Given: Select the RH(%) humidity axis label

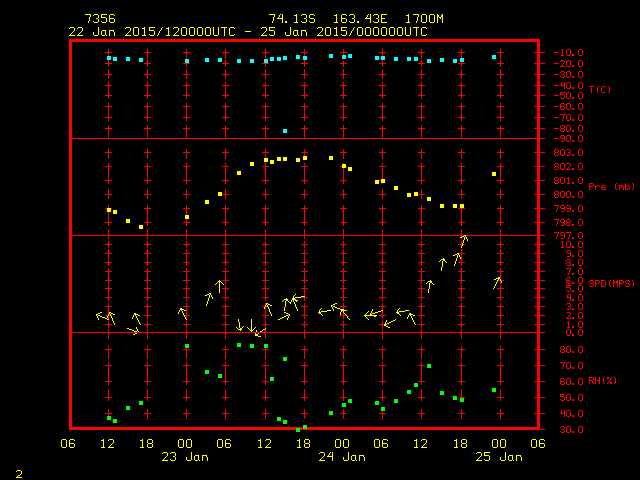Looking at the screenshot, I should (x=602, y=381).
